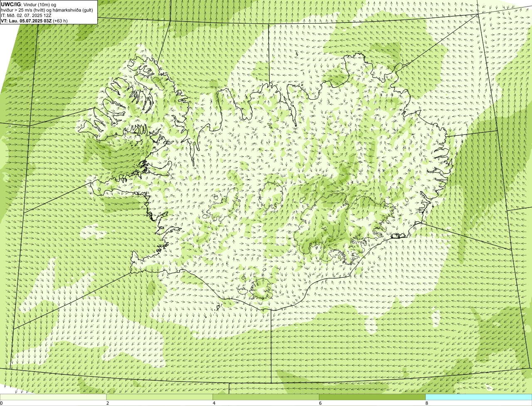Screen dimensions: 532x406
Task: Click the '8' scale label
Action: (427, 403)
